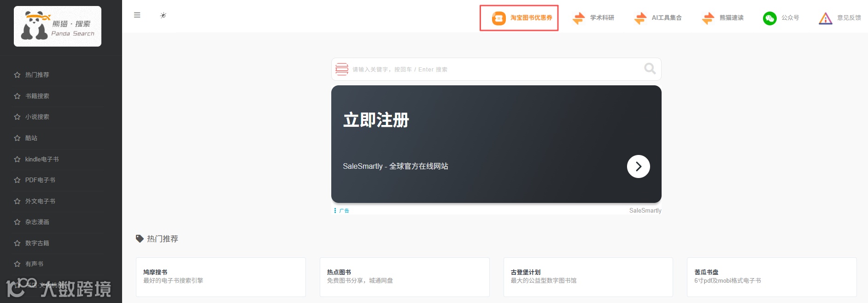Screen dimensions: 868x303
Task: Open the 古登堡计划 card
Action: [588, 277]
